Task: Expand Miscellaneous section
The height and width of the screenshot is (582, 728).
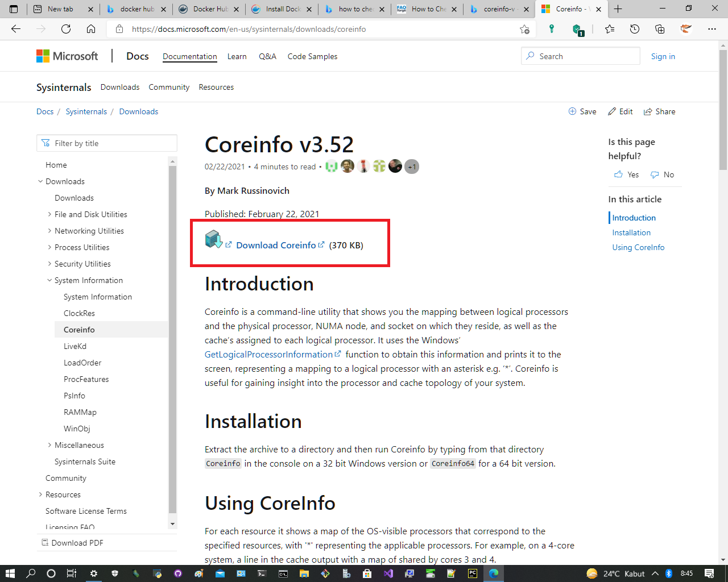Action: 49,445
